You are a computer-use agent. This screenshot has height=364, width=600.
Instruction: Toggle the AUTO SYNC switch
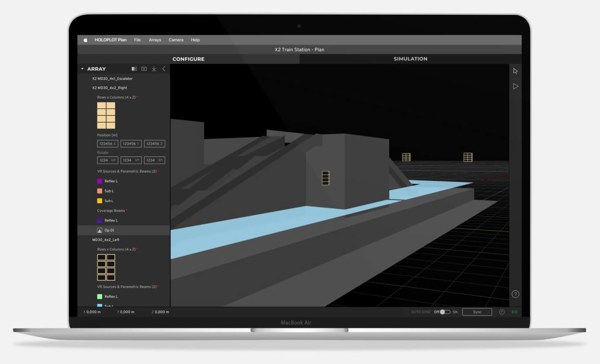click(445, 312)
